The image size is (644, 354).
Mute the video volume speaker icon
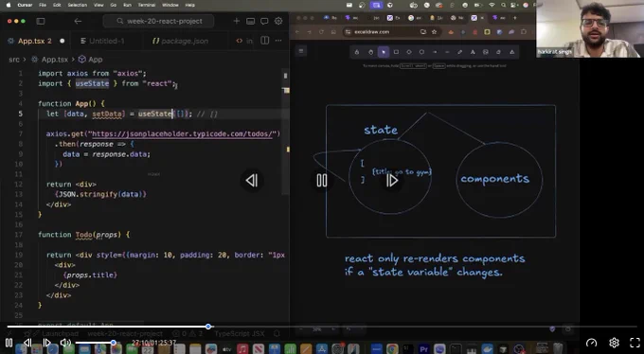click(x=65, y=343)
